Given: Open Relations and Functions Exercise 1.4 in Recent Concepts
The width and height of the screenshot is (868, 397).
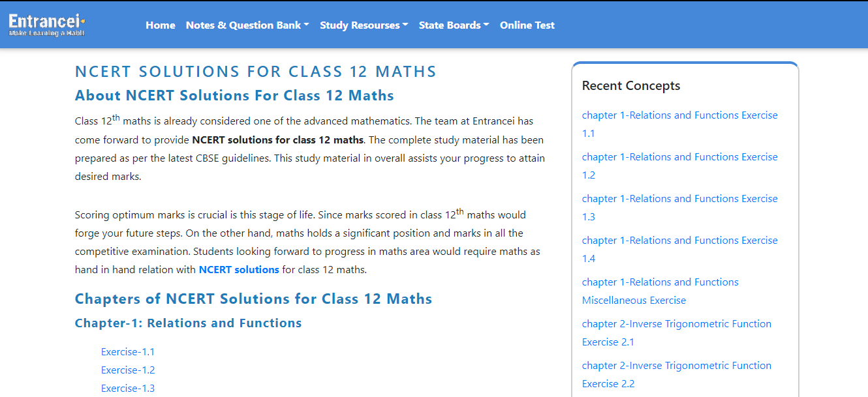Looking at the screenshot, I should point(679,249).
